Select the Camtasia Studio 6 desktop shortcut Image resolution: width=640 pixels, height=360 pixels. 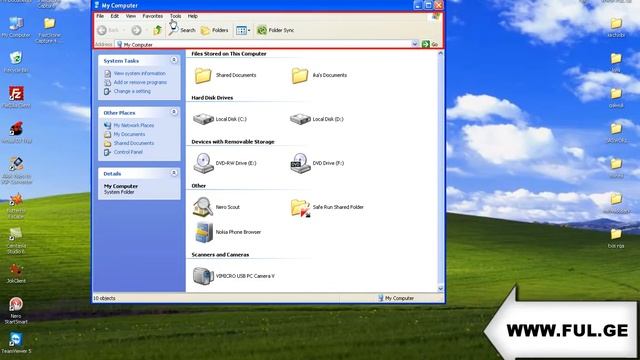[16, 240]
